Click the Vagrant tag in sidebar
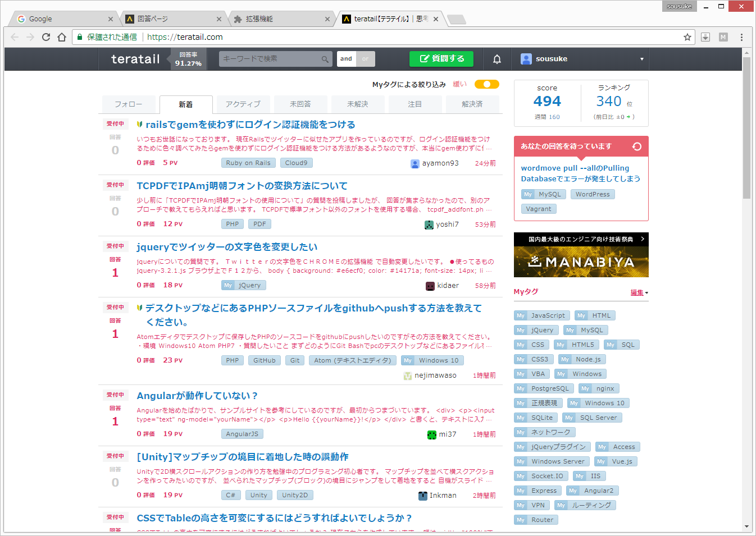This screenshot has height=536, width=756. pyautogui.click(x=539, y=209)
